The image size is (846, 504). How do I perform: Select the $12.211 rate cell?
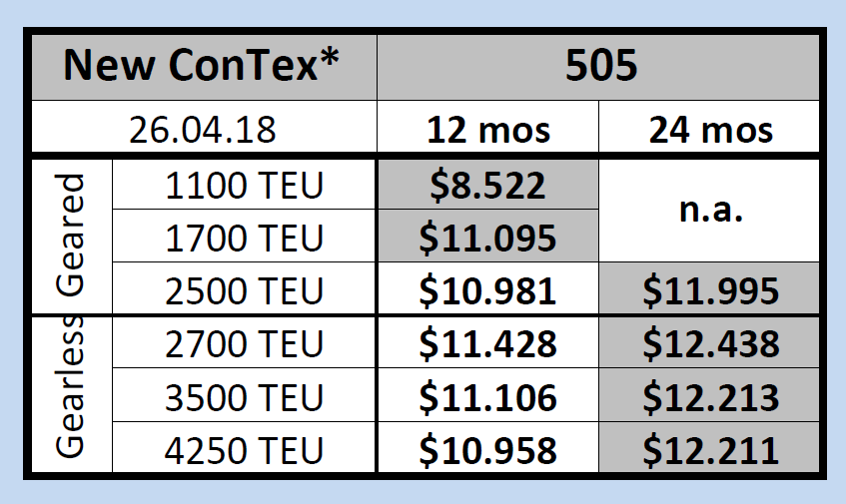[710, 449]
